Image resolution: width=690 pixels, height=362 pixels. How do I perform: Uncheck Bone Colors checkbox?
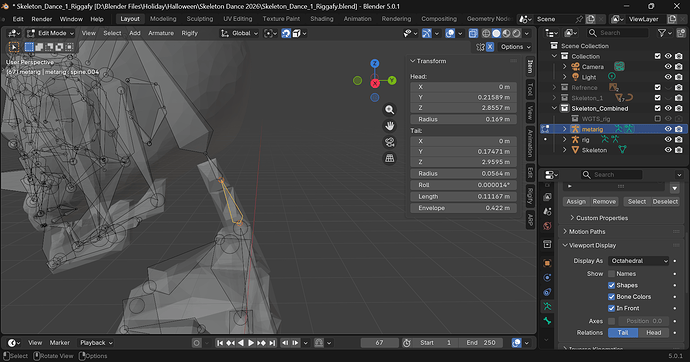point(611,296)
